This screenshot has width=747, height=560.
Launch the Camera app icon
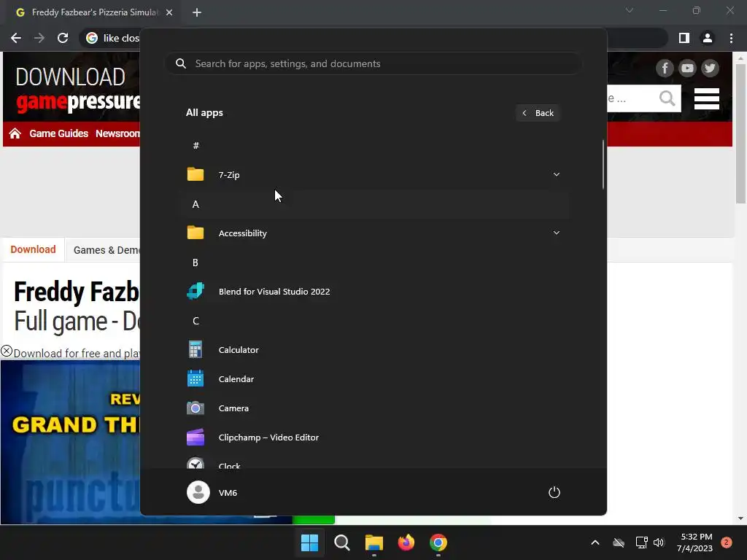196,408
